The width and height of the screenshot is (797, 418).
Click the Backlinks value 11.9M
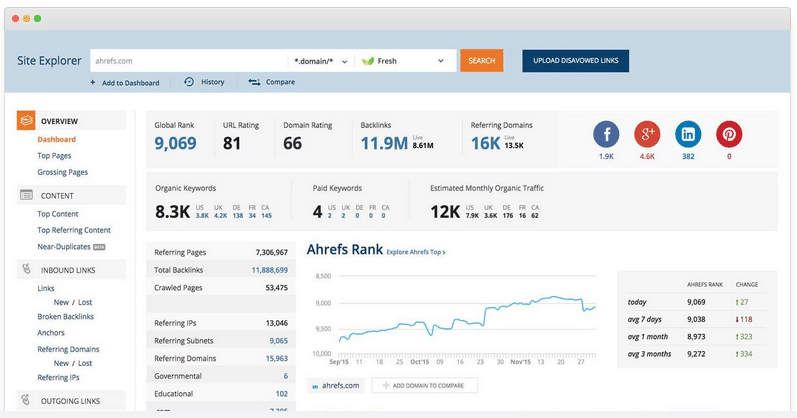384,143
